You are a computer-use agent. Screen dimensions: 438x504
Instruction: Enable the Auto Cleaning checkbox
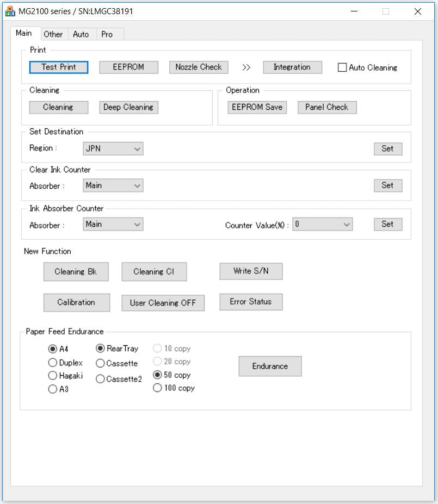(x=342, y=67)
